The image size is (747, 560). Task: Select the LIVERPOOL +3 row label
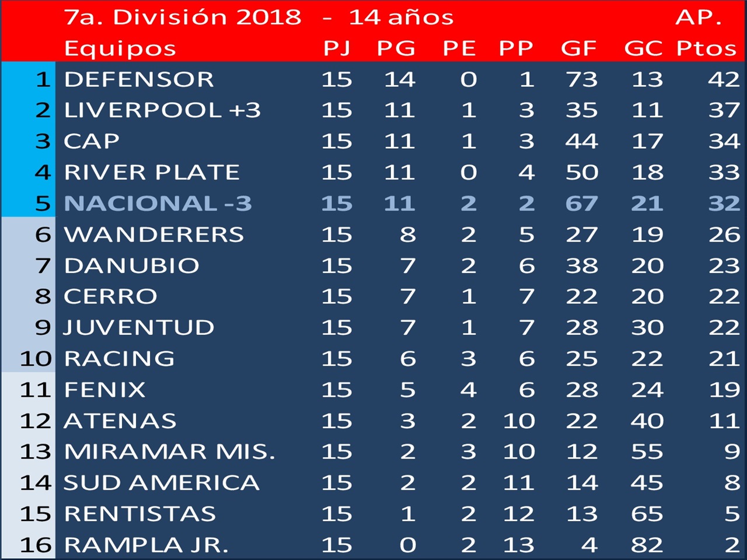(162, 110)
